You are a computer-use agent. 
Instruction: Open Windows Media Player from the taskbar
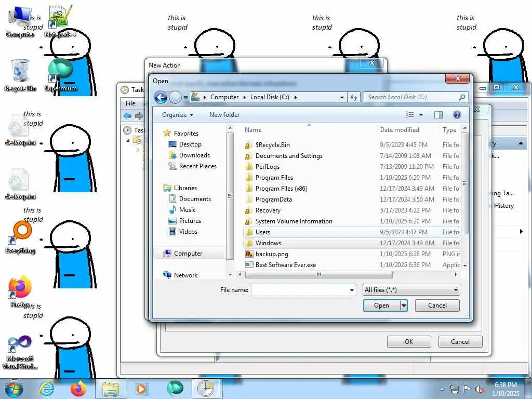[141, 389]
